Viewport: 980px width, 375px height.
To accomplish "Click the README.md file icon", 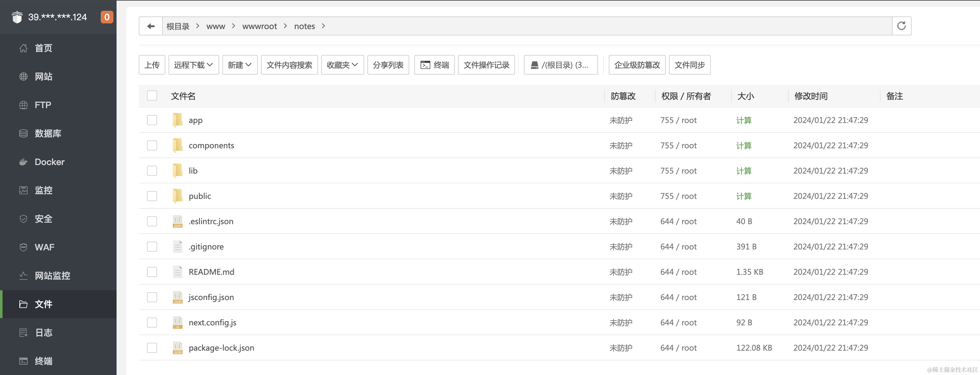I will [177, 272].
